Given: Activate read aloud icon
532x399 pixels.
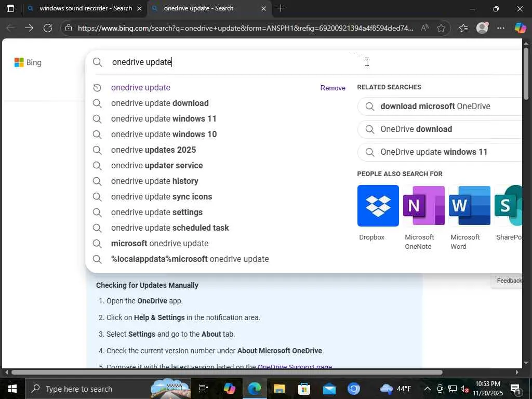Looking at the screenshot, I should click(425, 28).
